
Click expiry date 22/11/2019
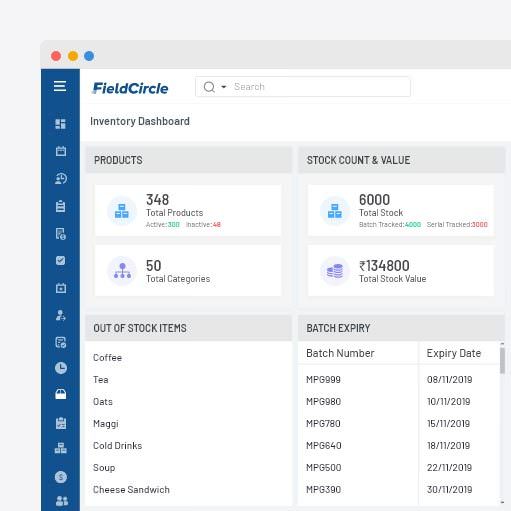449,468
